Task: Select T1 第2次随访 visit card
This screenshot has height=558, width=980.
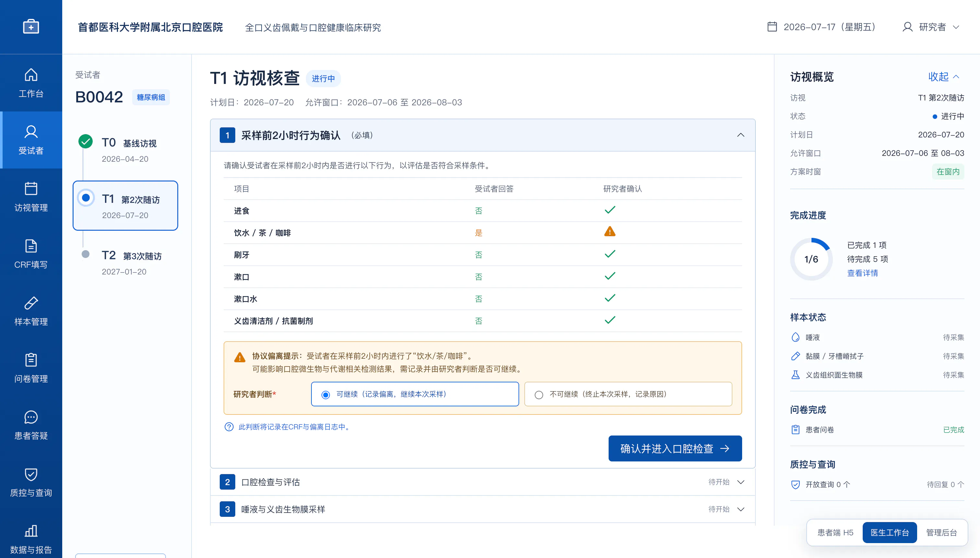Action: click(x=125, y=205)
